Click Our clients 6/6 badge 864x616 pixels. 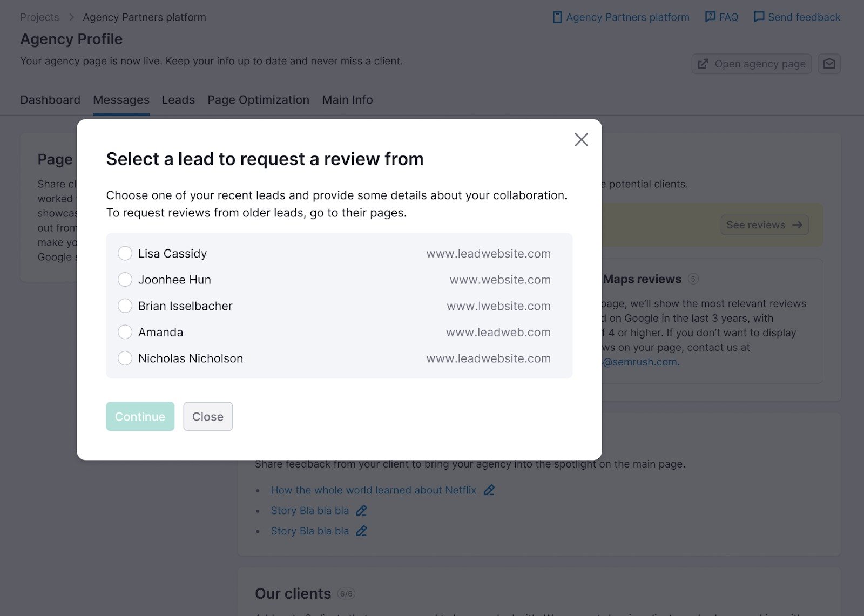point(346,594)
